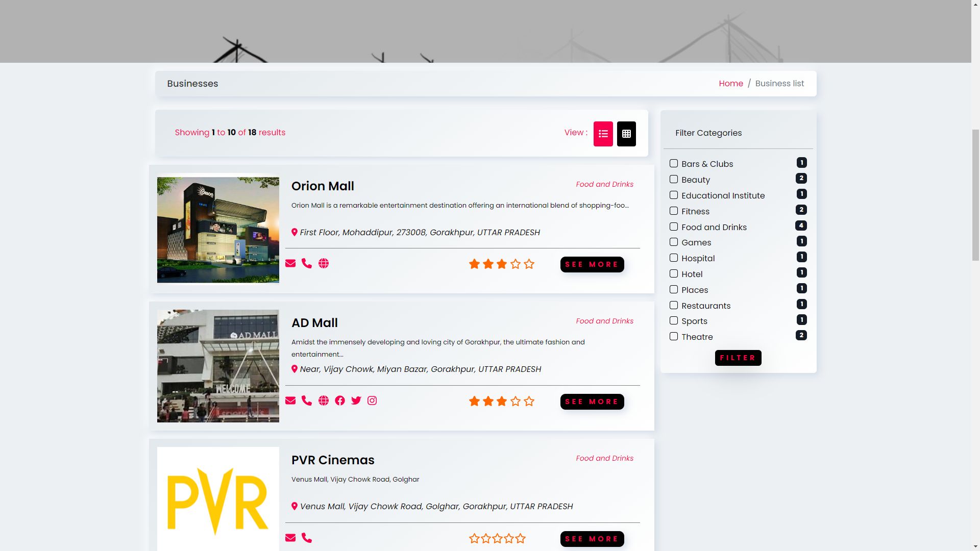Switch to grid view icon
Screen dimensions: 980x551
point(626,134)
